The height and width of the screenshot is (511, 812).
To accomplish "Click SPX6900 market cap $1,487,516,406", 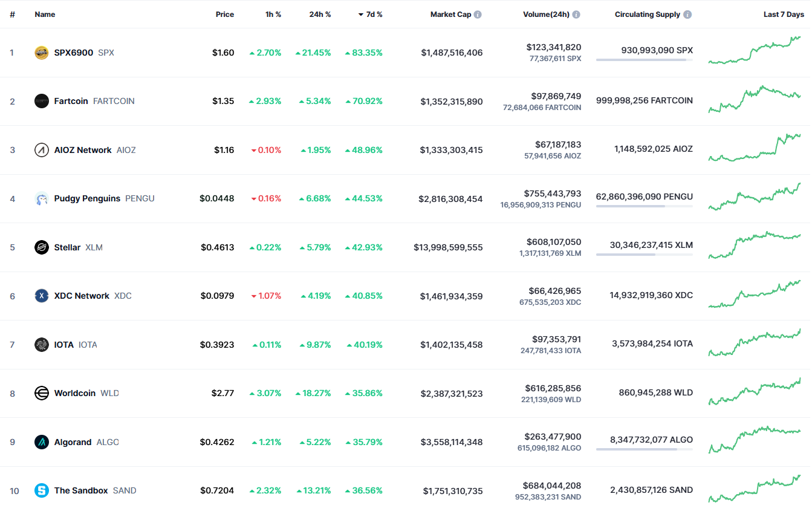I will click(x=452, y=53).
